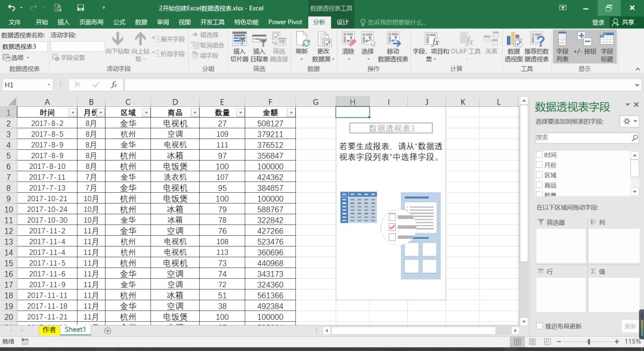The height and width of the screenshot is (351, 644).
Task: Collapse the ribbon with the arrow
Action: point(637,69)
